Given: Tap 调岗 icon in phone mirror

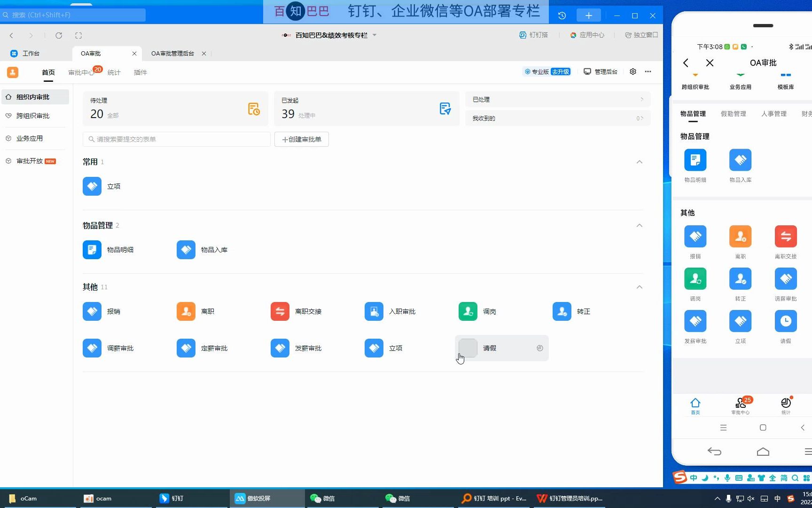Looking at the screenshot, I should click(x=695, y=278).
